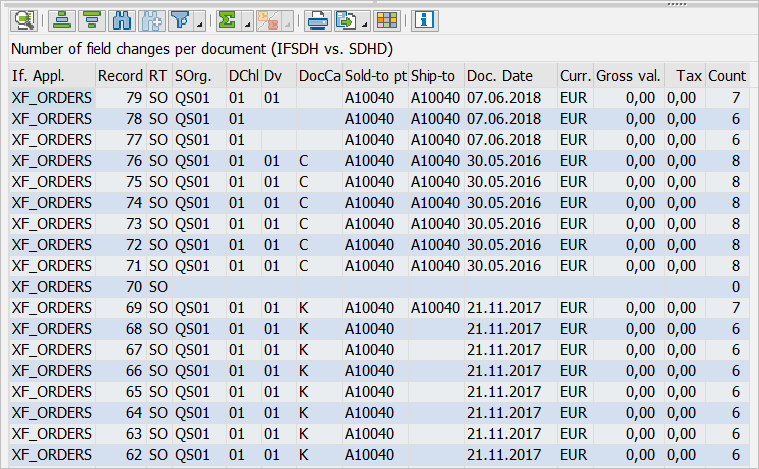The image size is (759, 469).
Task: Click the Sold-to pt column header
Action: tap(375, 76)
